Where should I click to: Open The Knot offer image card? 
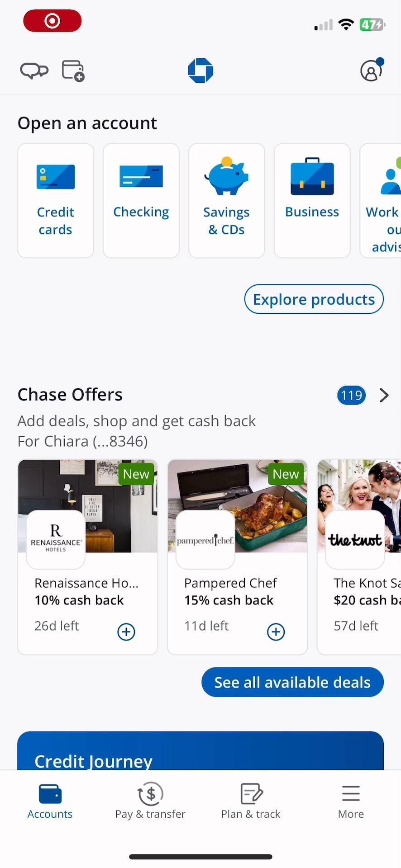(x=359, y=557)
